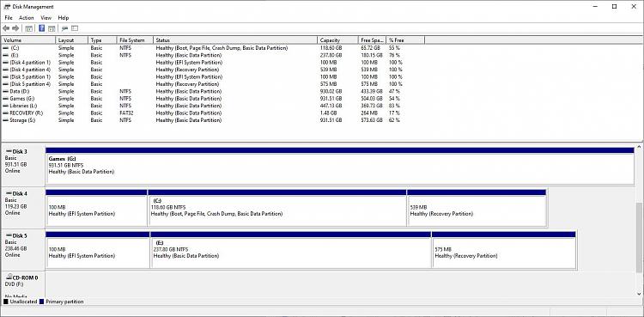This screenshot has width=644, height=317.
Task: Click the scroll down arrow in disk pane
Action: [x=639, y=294]
